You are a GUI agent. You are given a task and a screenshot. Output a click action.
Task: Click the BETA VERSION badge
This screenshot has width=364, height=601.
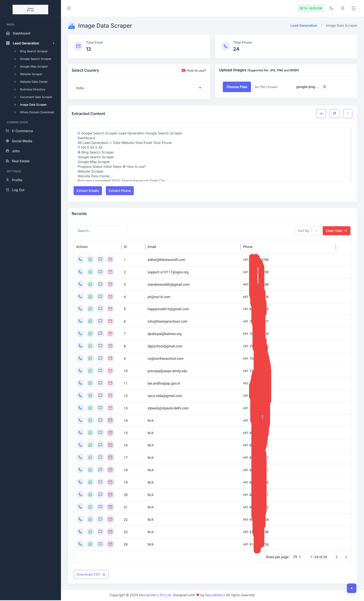pyautogui.click(x=311, y=8)
